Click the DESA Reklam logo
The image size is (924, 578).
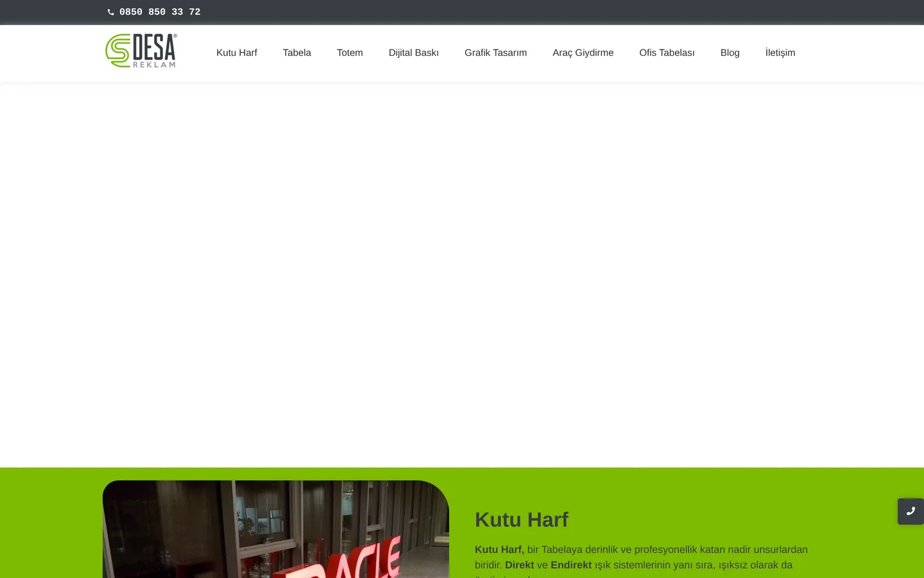(141, 51)
